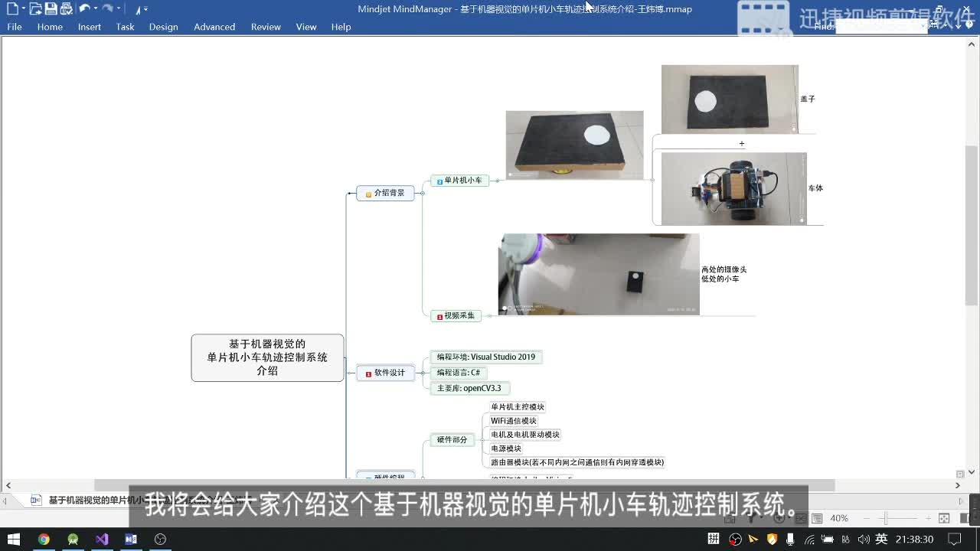
Task: Select the 硬件部分 subtopic
Action: click(x=452, y=440)
